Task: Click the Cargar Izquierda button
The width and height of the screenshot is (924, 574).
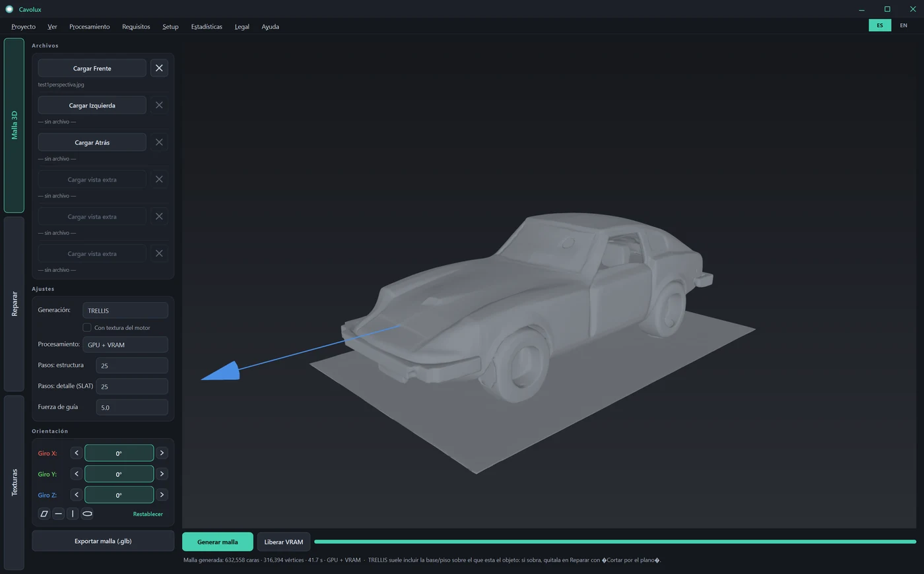Action: click(x=92, y=105)
